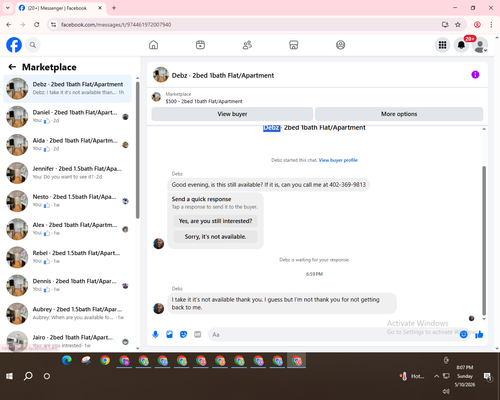Open the tab search dropdown arrow
This screenshot has height=400, width=500.
(x=8, y=8)
